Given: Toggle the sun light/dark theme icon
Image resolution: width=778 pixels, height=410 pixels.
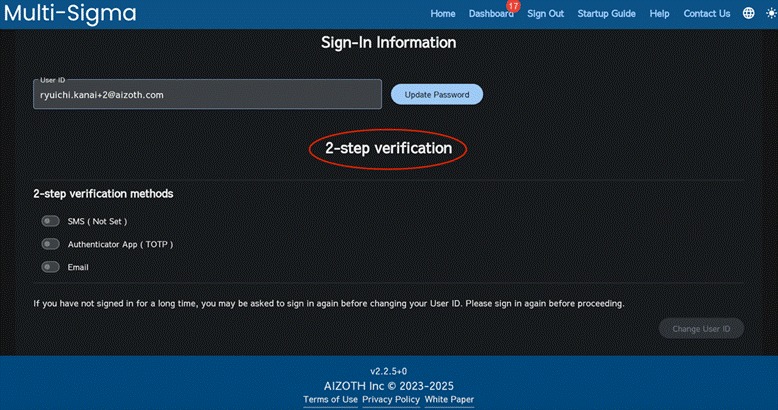Looking at the screenshot, I should click(768, 14).
